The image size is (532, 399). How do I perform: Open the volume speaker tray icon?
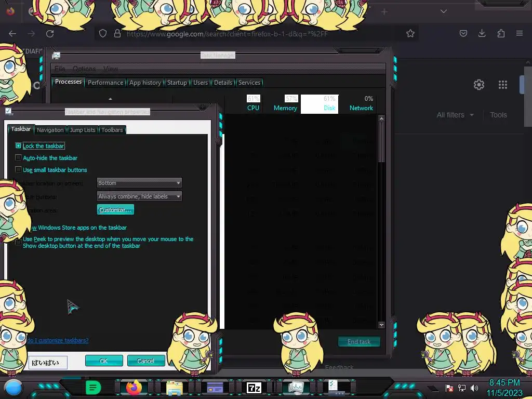coord(474,388)
